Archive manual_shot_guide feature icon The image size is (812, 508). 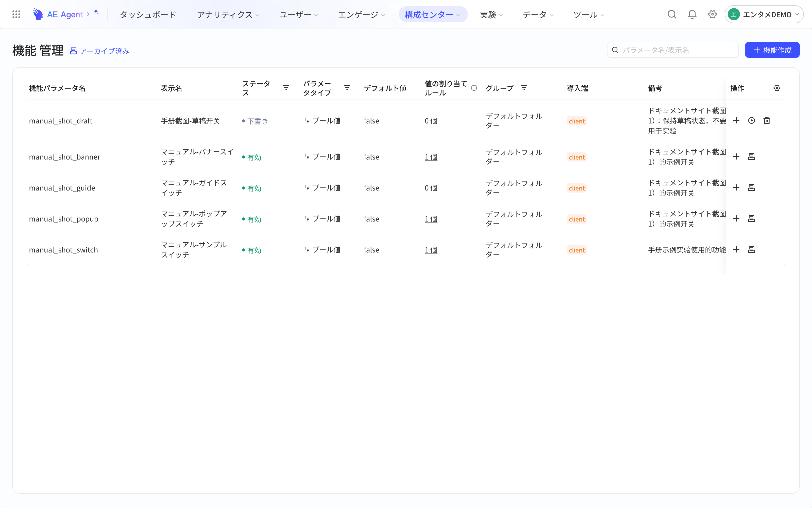click(752, 187)
